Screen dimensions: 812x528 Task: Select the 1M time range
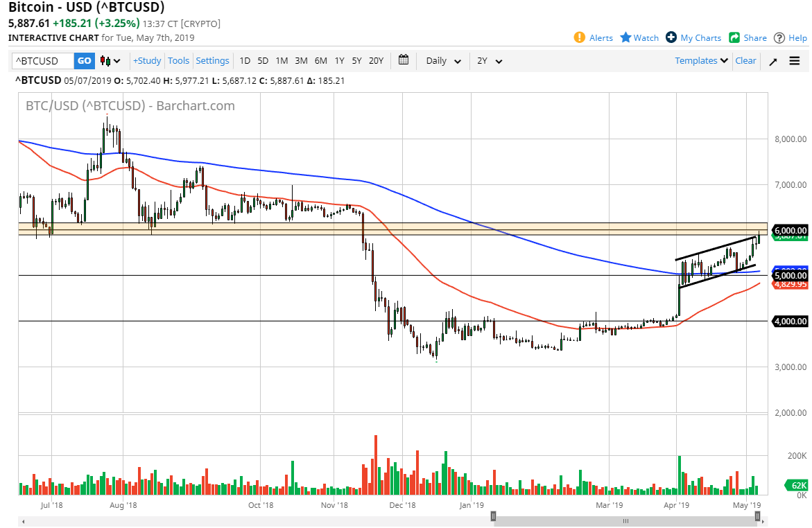click(282, 61)
